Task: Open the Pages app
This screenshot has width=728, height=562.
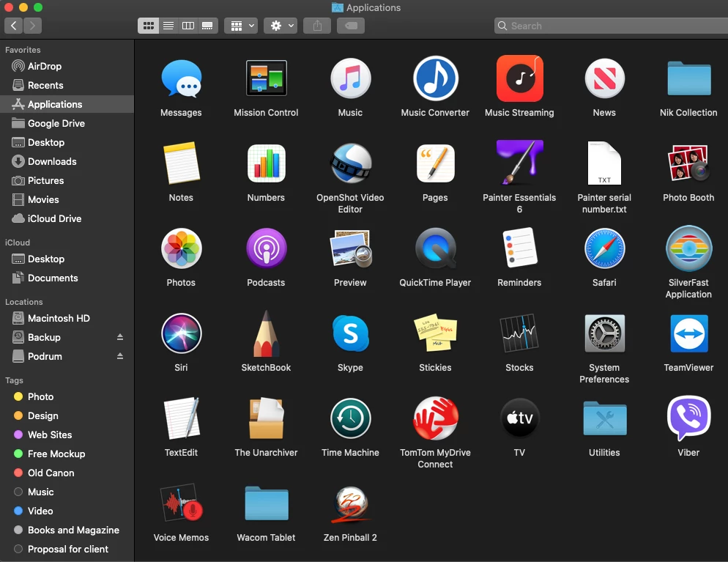Action: pyautogui.click(x=436, y=163)
